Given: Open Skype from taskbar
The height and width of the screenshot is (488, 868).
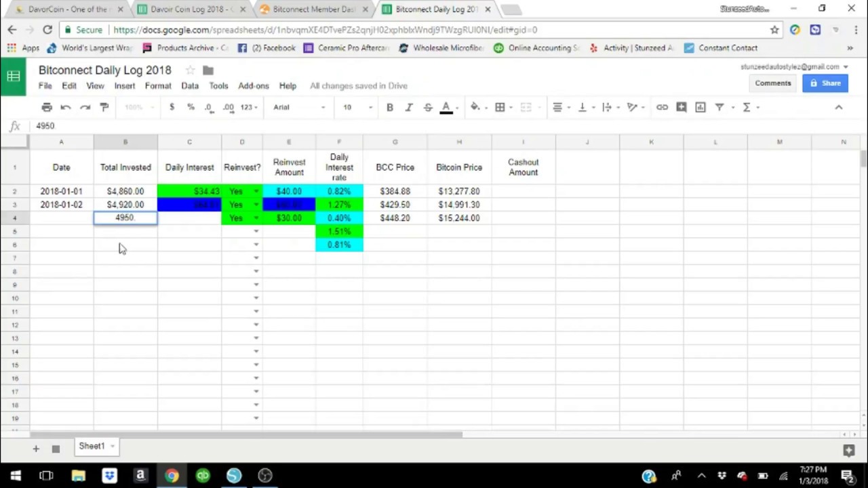Looking at the screenshot, I should (234, 476).
